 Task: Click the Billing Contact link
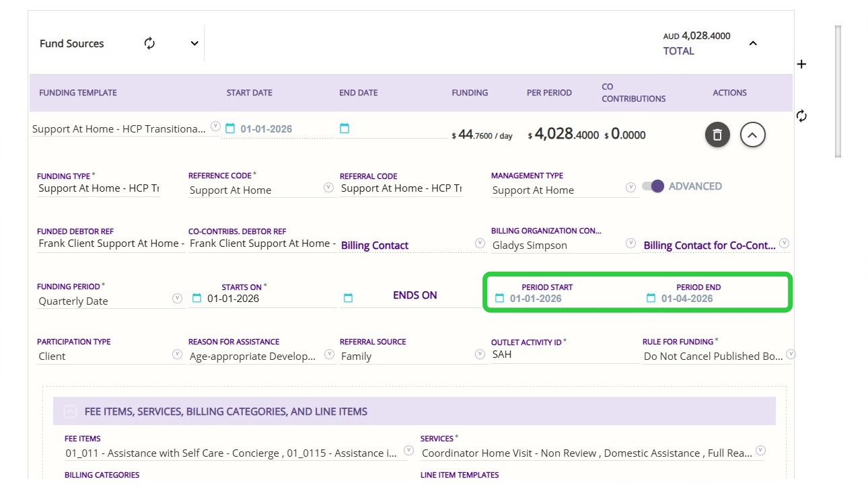coord(375,246)
